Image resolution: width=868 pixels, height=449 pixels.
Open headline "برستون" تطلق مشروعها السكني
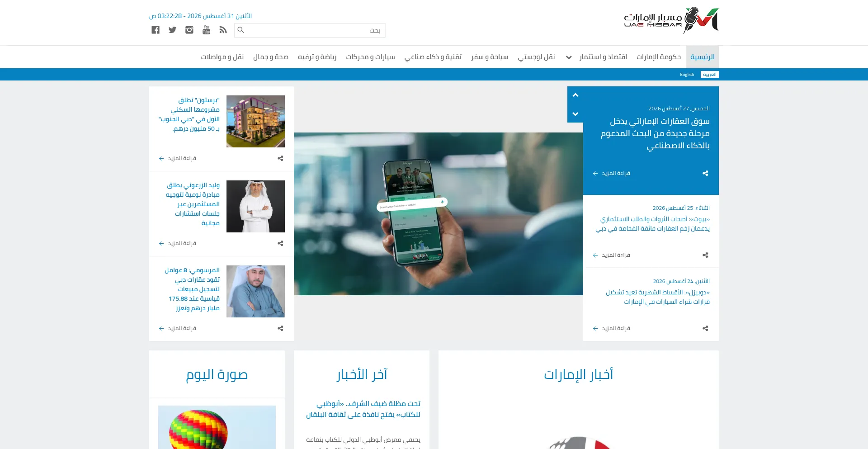(x=189, y=114)
